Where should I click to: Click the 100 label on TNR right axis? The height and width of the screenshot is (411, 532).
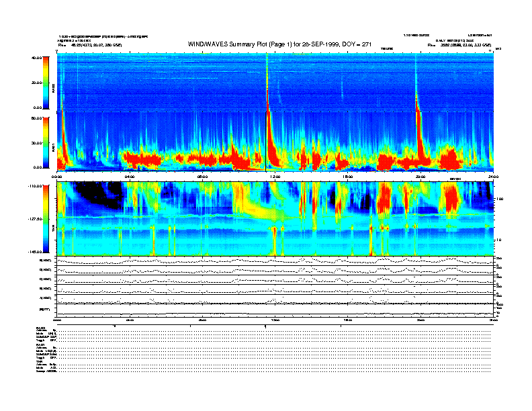500,199
